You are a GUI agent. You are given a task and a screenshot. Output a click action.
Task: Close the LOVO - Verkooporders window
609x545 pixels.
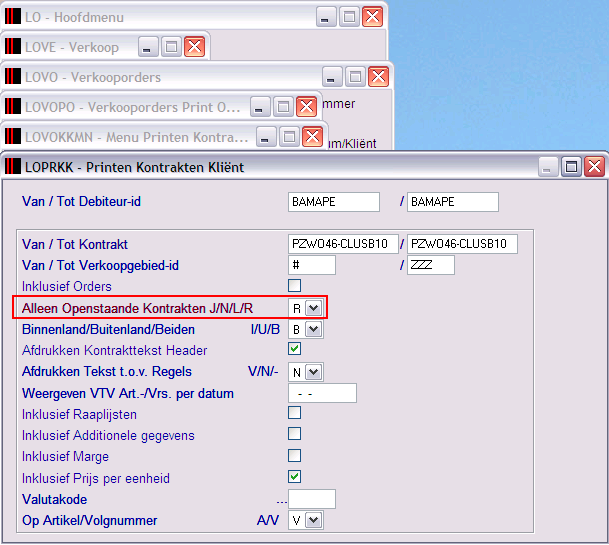(378, 77)
